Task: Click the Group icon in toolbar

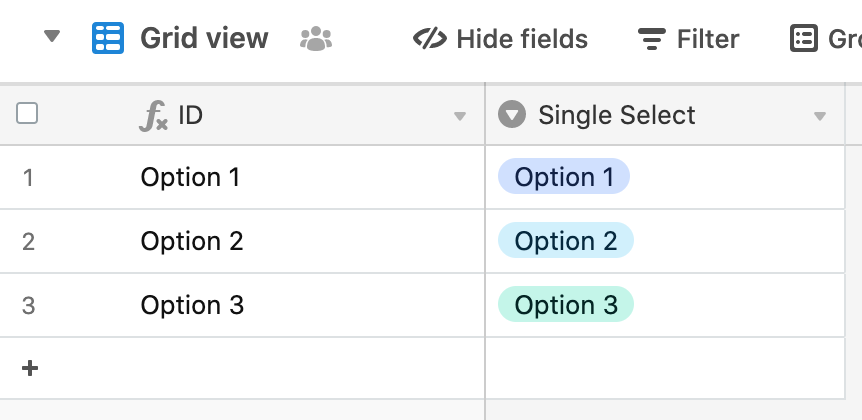Action: tap(804, 38)
